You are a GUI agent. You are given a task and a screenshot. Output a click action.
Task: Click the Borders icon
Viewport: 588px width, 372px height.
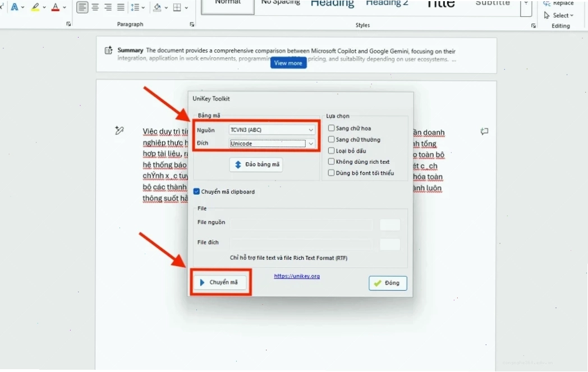[x=177, y=7]
